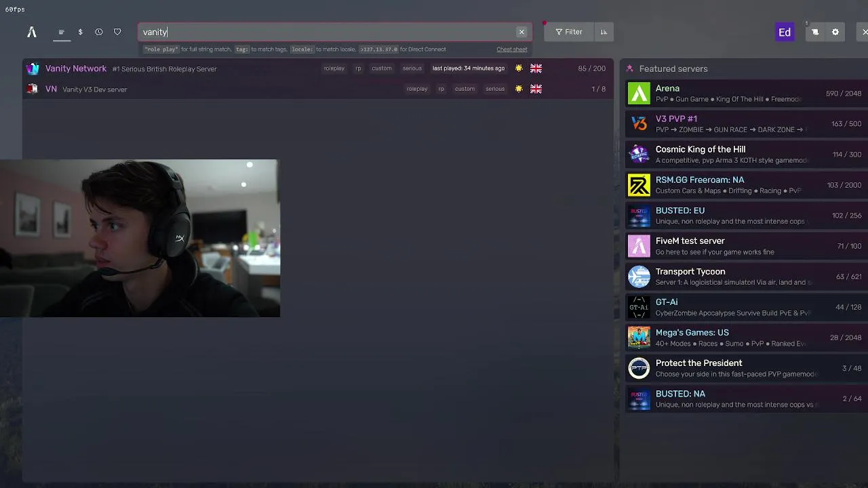
Task: Click the UK flag on Vanity Network row
Action: pos(536,68)
